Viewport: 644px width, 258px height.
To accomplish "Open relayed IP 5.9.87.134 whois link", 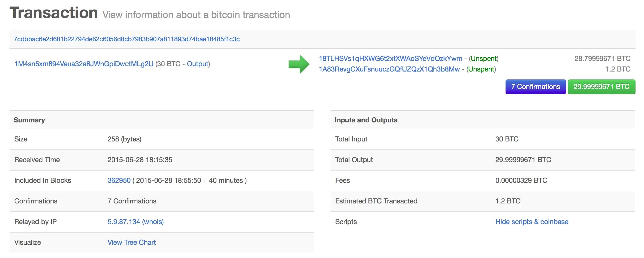I will [135, 222].
